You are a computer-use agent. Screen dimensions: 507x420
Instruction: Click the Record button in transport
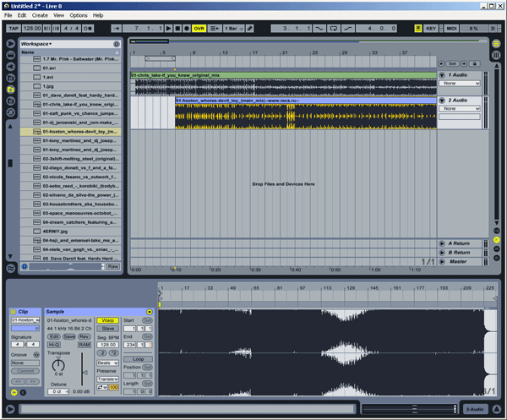[x=186, y=28]
